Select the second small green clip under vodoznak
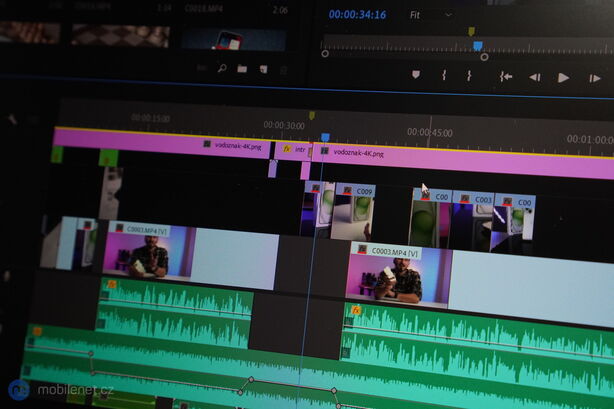 click(x=108, y=157)
